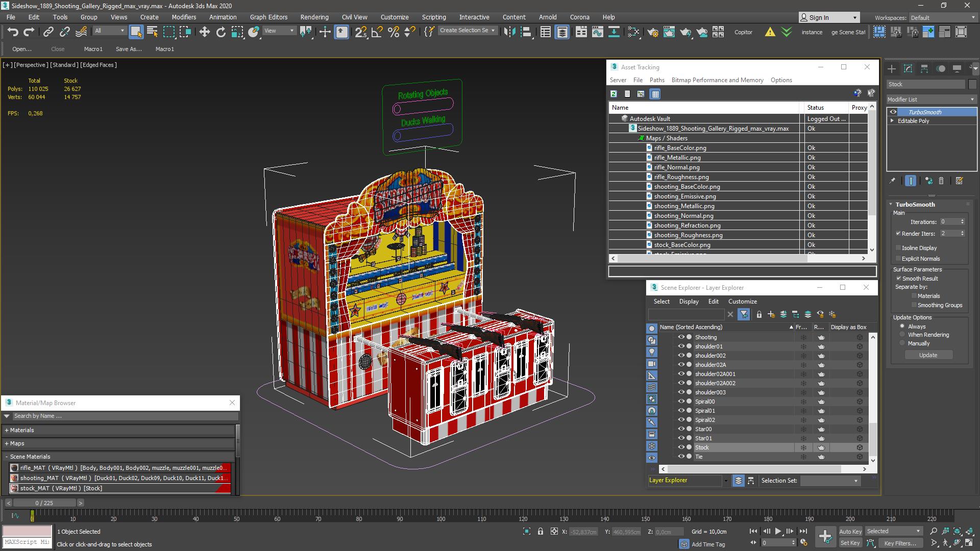Viewport: 980px width, 551px height.
Task: Click Configure Modifier Sets icon
Action: point(959,181)
